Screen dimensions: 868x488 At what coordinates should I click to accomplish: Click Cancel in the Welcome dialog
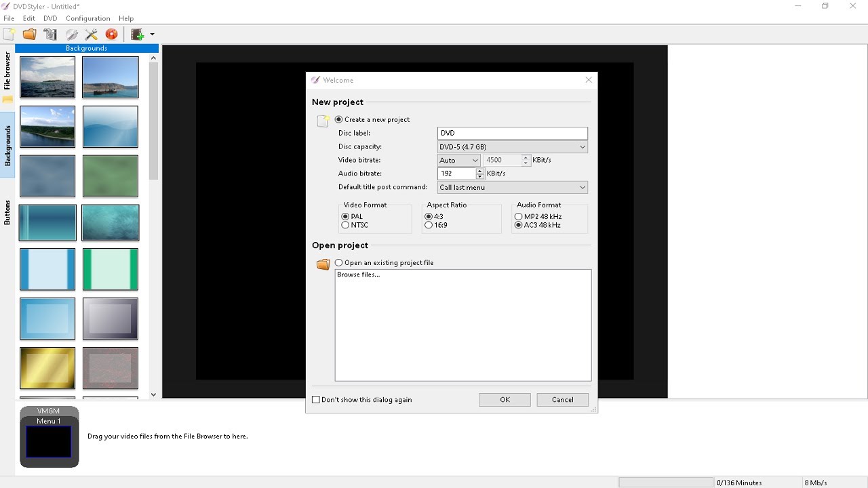click(x=562, y=400)
